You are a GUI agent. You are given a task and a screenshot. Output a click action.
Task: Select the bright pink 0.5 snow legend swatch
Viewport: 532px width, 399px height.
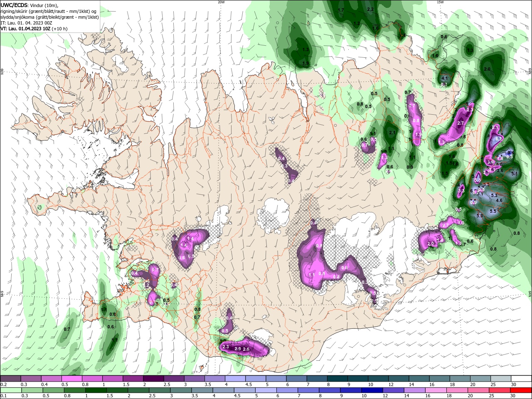coord(71,379)
